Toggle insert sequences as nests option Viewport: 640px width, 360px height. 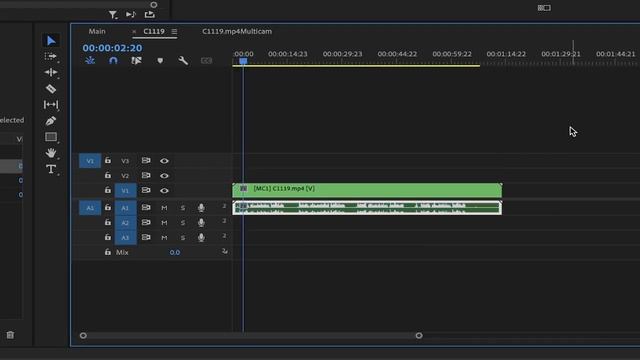pos(90,60)
